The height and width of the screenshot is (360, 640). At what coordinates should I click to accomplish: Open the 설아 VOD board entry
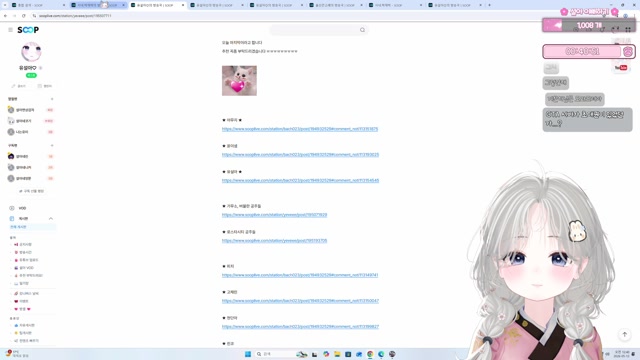click(x=24, y=268)
